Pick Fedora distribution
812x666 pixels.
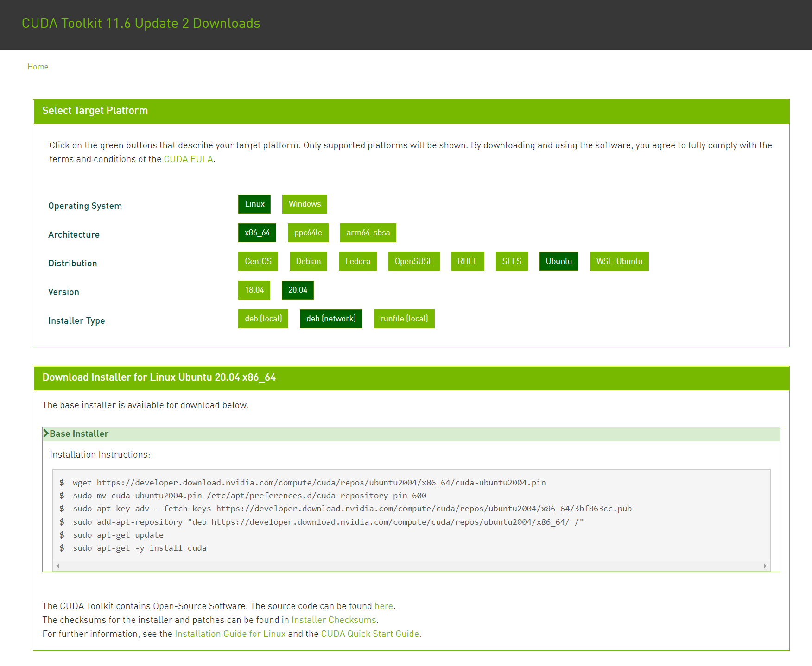tap(358, 261)
